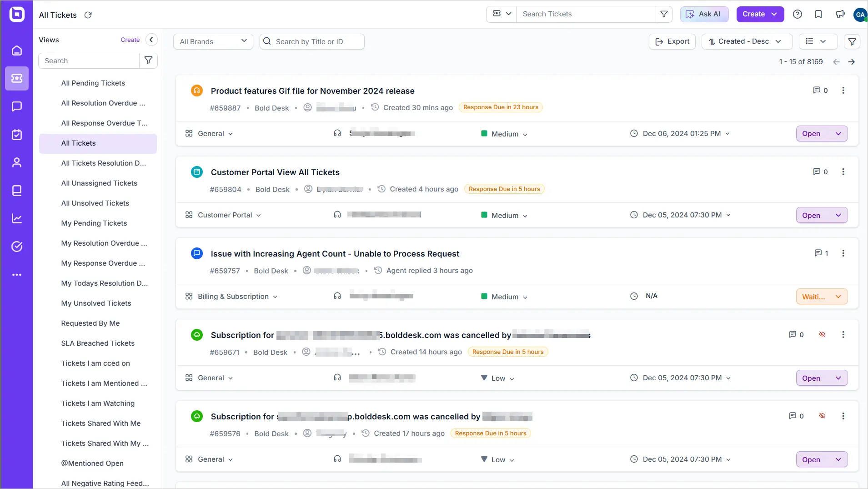Click the Search Tickets input field
The width and height of the screenshot is (868, 489).
click(586, 14)
